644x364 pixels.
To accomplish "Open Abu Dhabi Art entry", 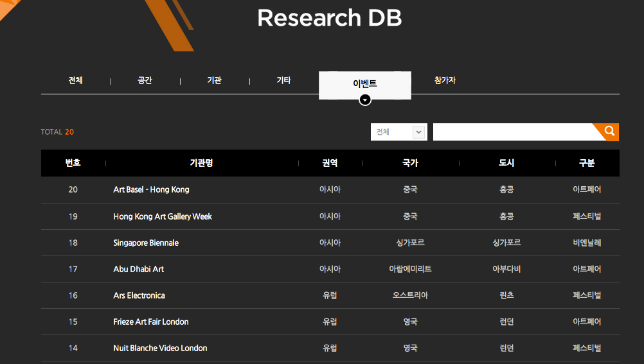I will 138,269.
